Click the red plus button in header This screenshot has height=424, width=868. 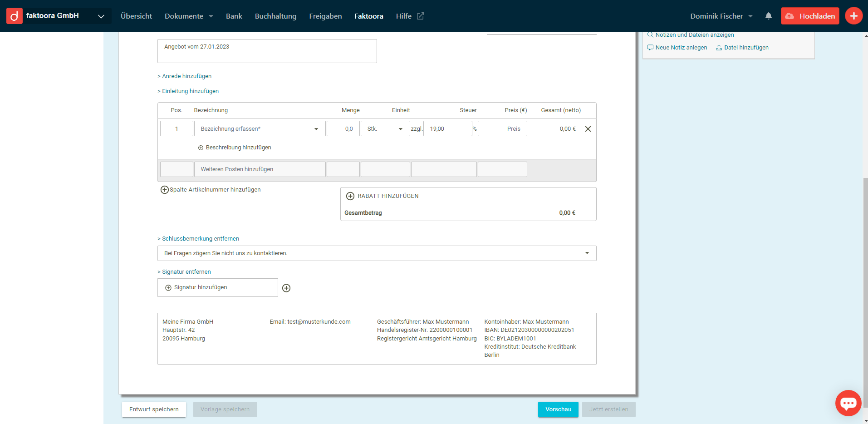[x=853, y=16]
